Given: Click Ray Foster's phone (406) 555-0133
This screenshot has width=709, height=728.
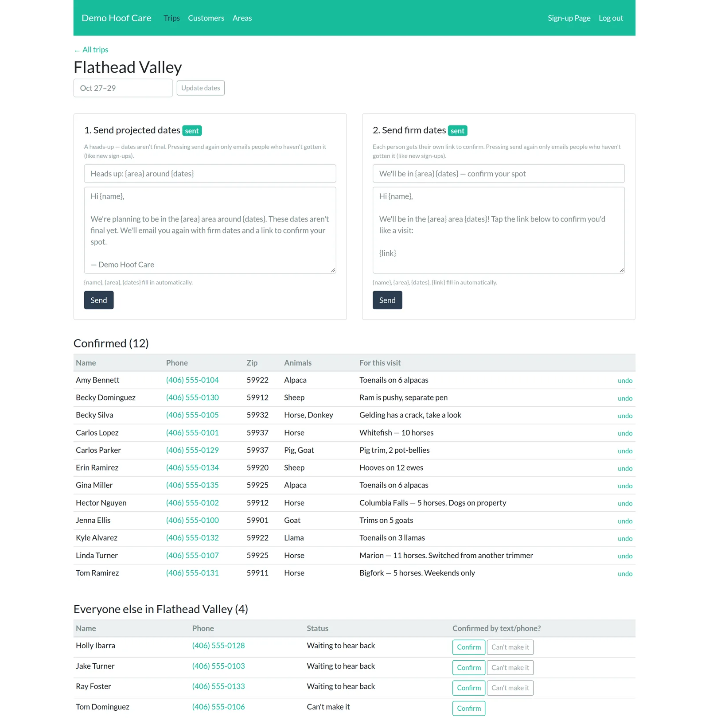Looking at the screenshot, I should [218, 686].
